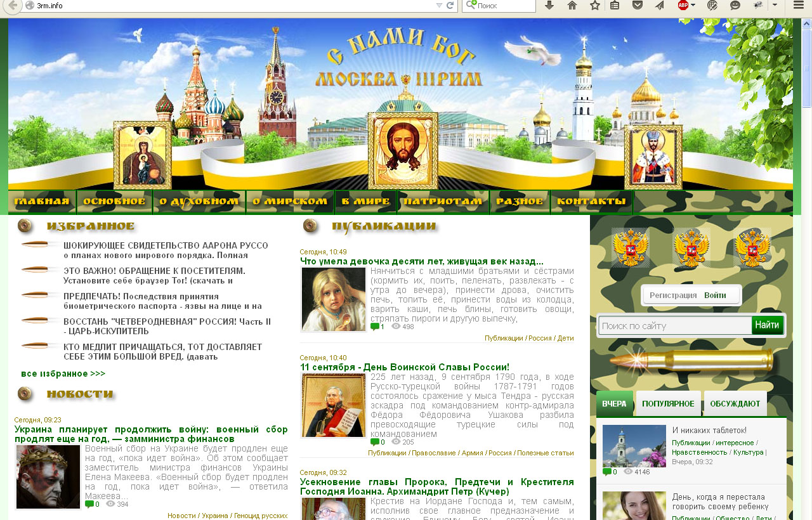The height and width of the screenshot is (520, 812).
Task: Click the girl portrait article thumbnail
Action: pos(334,299)
